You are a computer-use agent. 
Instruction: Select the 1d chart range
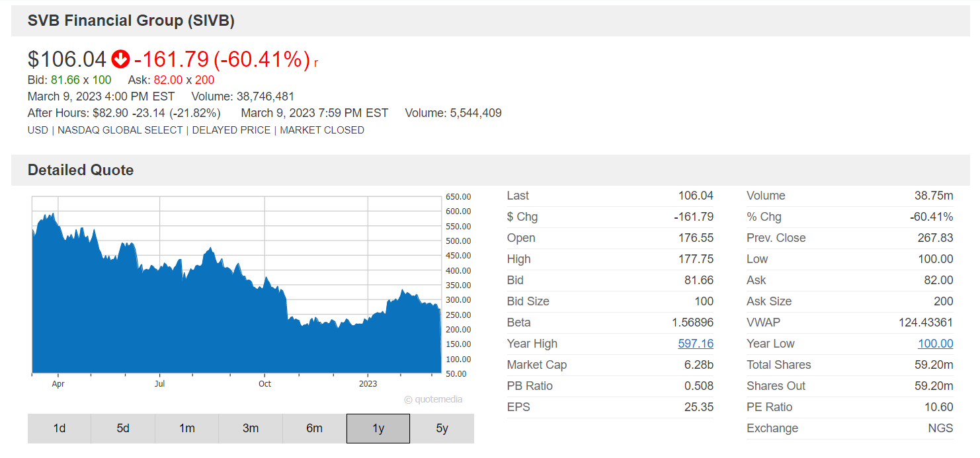[x=60, y=428]
